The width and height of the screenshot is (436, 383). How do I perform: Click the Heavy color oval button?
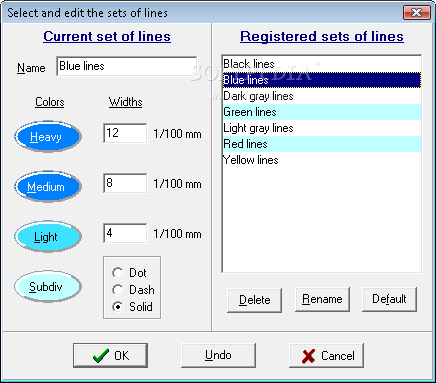(x=48, y=137)
